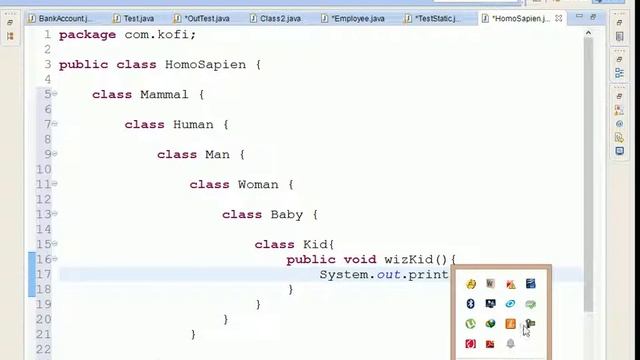Open the Declaration view icon

click(619, 138)
